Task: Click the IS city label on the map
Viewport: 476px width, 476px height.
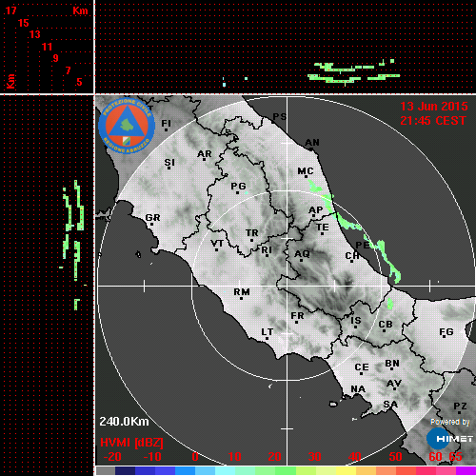Action: [x=356, y=321]
